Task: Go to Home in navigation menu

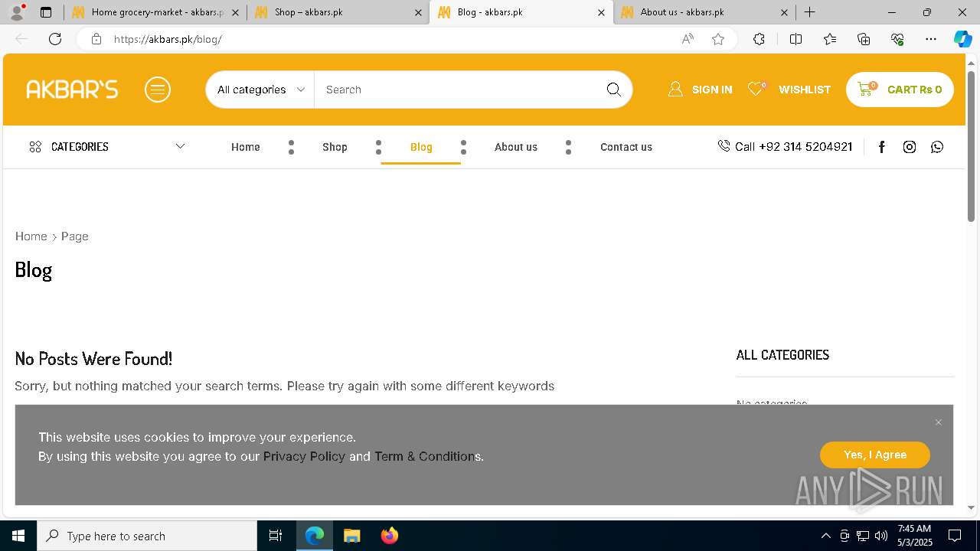Action: coord(246,147)
